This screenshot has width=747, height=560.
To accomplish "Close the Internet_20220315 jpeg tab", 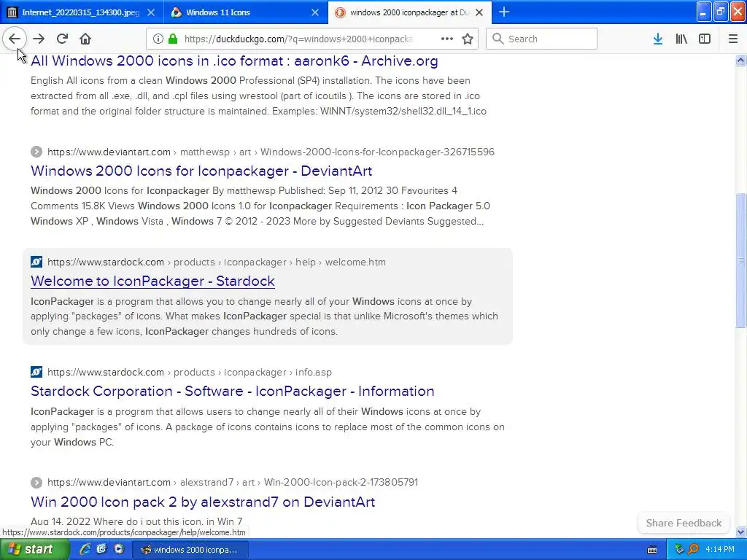I will click(x=151, y=12).
